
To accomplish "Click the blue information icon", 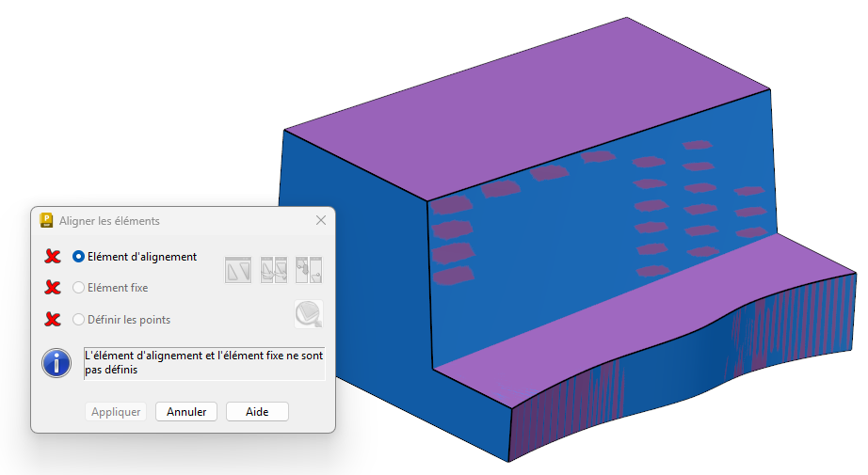I will coord(56,363).
